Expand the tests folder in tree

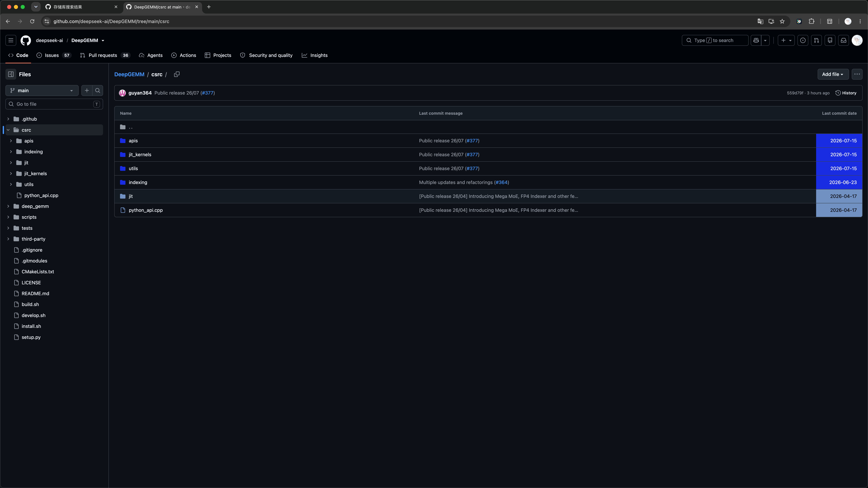(x=8, y=228)
